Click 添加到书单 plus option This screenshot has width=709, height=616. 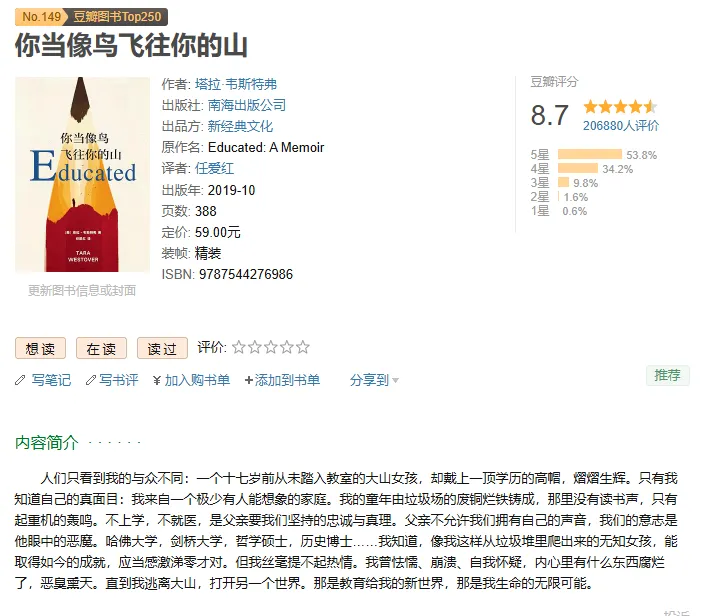(282, 380)
